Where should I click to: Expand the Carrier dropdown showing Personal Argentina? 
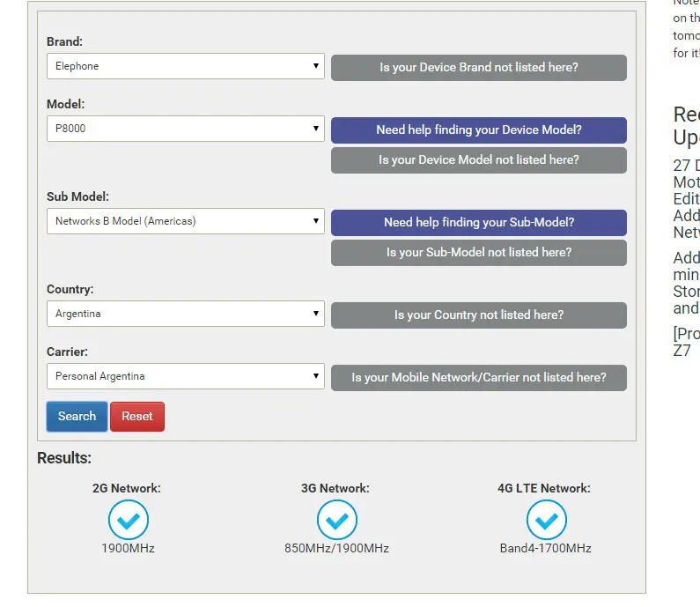coord(185,376)
